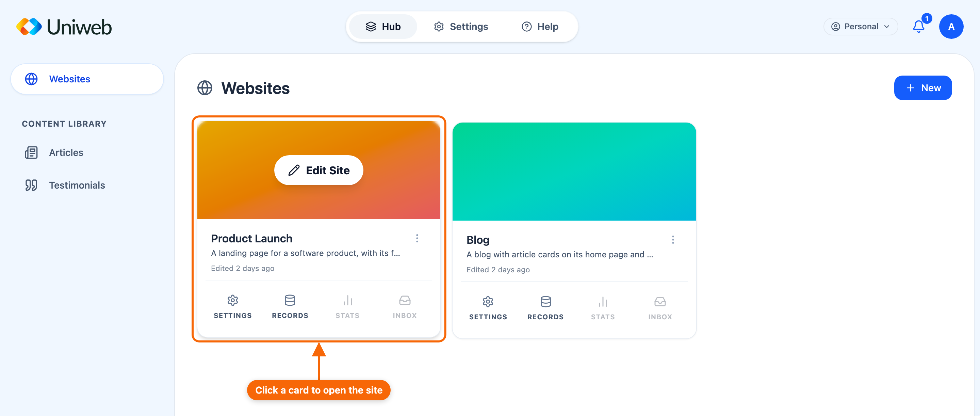Image resolution: width=980 pixels, height=416 pixels.
Task: Click the globe icon beside Websites heading
Action: coord(205,88)
